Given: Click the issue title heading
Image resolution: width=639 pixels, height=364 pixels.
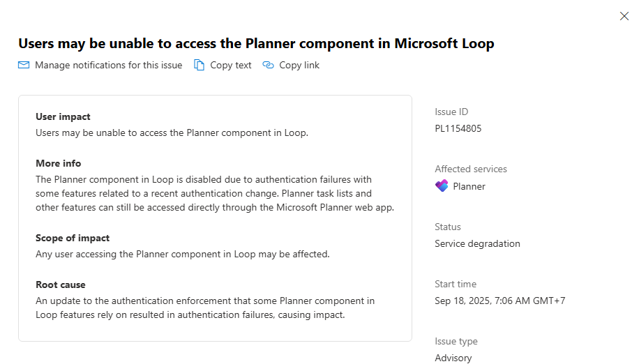Looking at the screenshot, I should coord(256,43).
